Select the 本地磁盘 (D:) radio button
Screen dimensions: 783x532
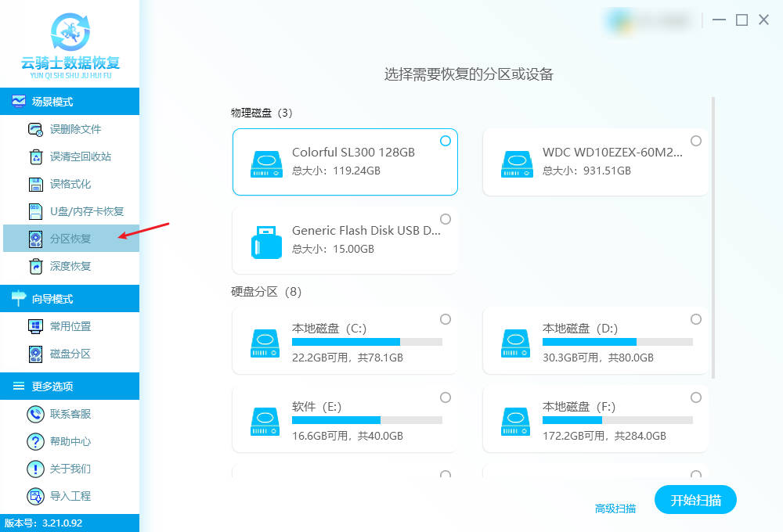tap(696, 319)
